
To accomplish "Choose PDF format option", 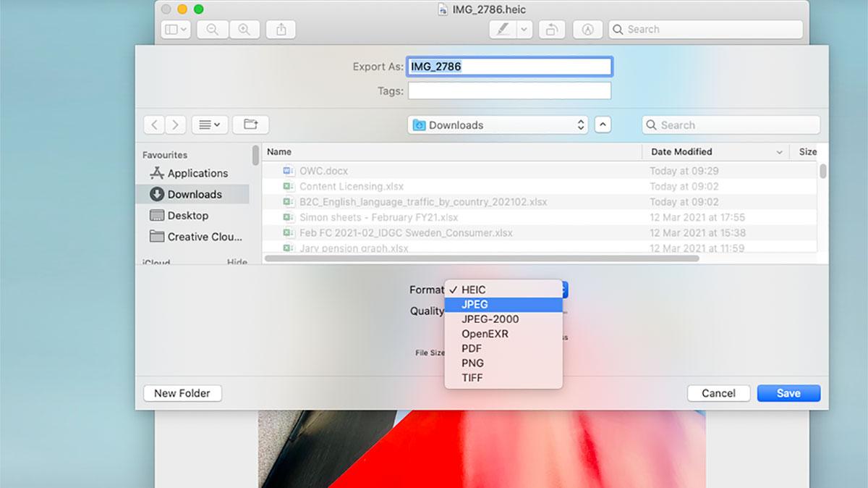I will click(x=503, y=348).
